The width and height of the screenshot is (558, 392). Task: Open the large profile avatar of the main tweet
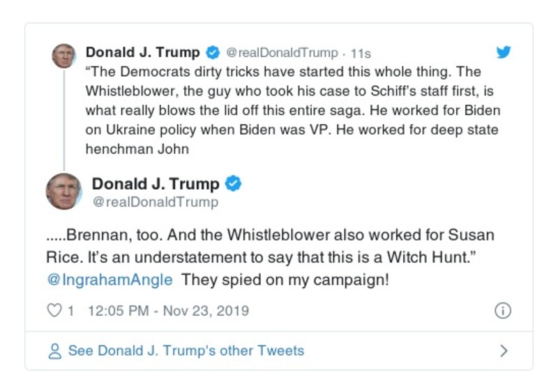(x=64, y=191)
